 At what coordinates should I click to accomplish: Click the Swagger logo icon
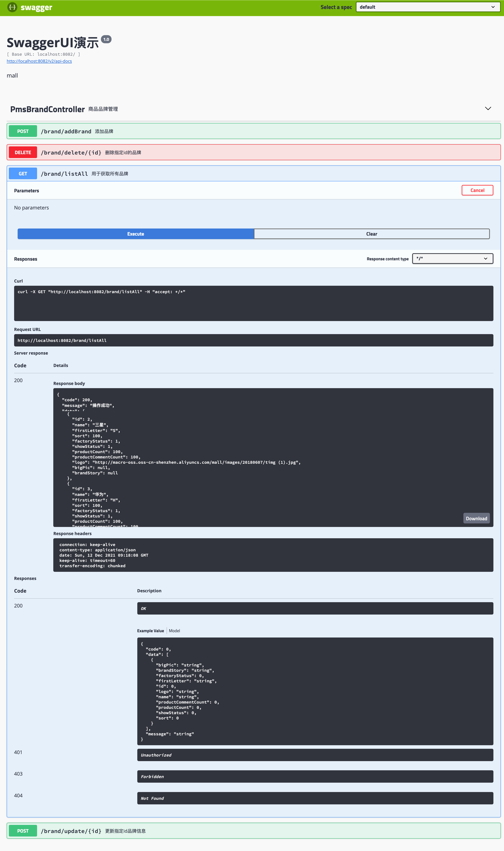(12, 7)
